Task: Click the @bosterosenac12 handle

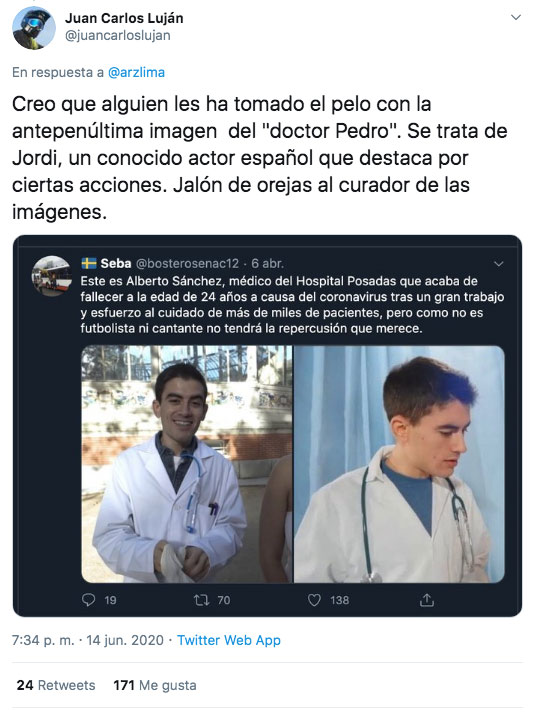Action: point(187,263)
